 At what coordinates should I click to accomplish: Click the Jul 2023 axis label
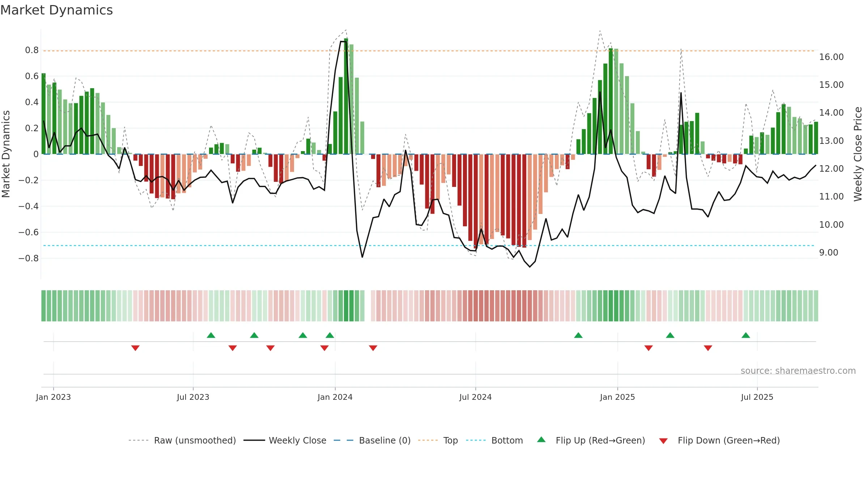pyautogui.click(x=193, y=397)
